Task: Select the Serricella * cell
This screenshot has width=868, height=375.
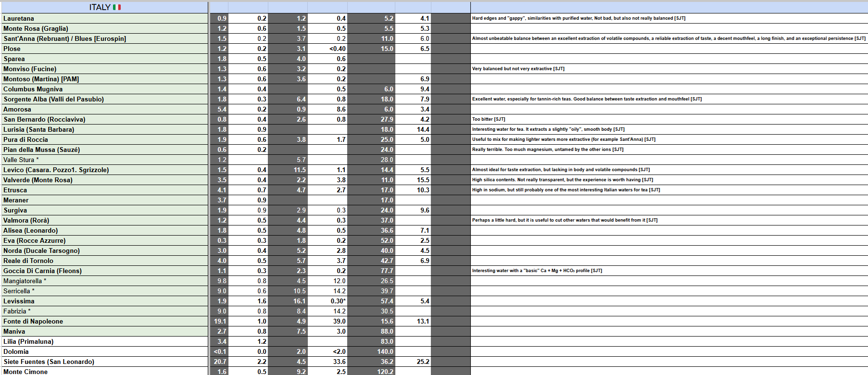Action: pos(104,291)
